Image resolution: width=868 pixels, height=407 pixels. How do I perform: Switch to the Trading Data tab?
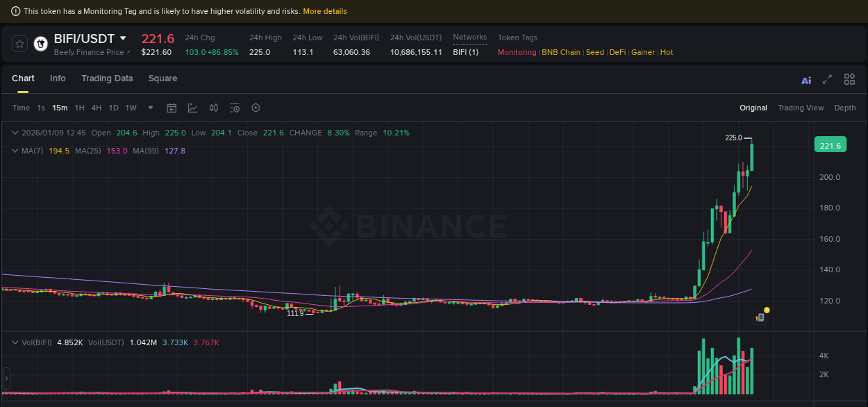107,78
